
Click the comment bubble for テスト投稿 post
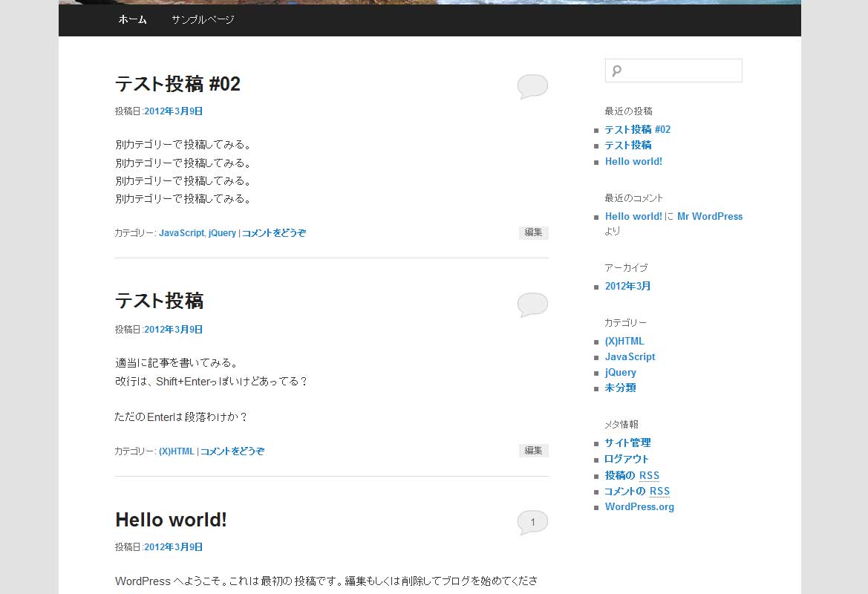pos(532,305)
